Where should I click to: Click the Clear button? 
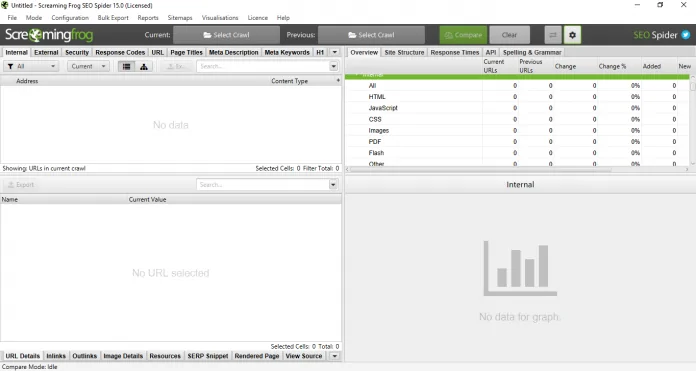[510, 35]
